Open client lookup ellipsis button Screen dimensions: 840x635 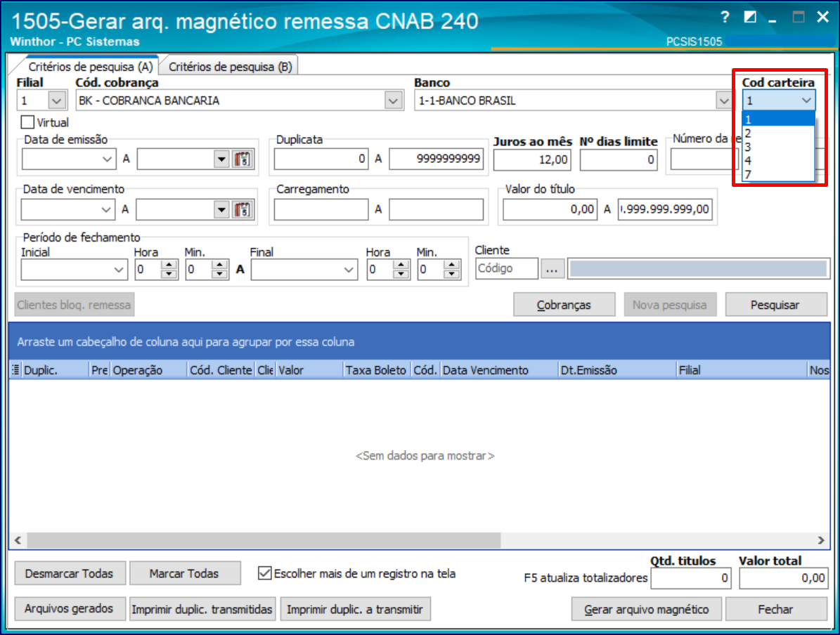point(552,269)
